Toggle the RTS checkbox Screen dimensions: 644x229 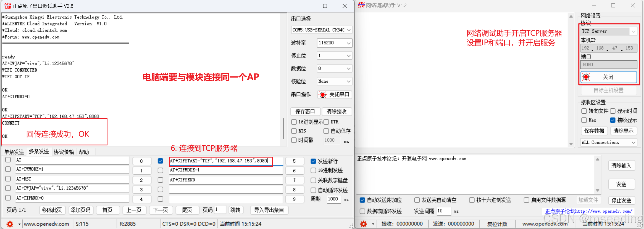coord(294,131)
